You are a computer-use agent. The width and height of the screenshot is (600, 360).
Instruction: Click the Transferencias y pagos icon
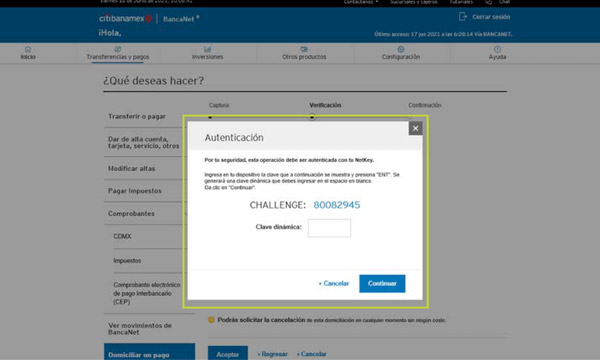click(118, 49)
